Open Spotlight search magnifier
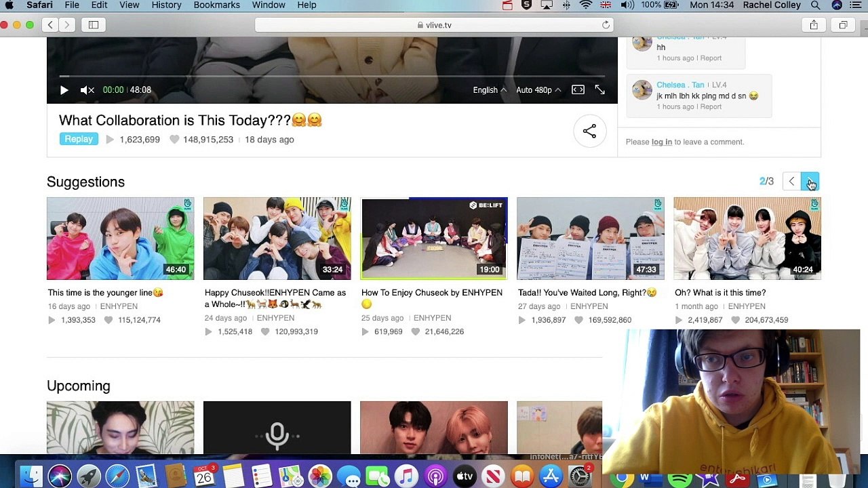Screen dimensions: 868x488 click(x=816, y=5)
